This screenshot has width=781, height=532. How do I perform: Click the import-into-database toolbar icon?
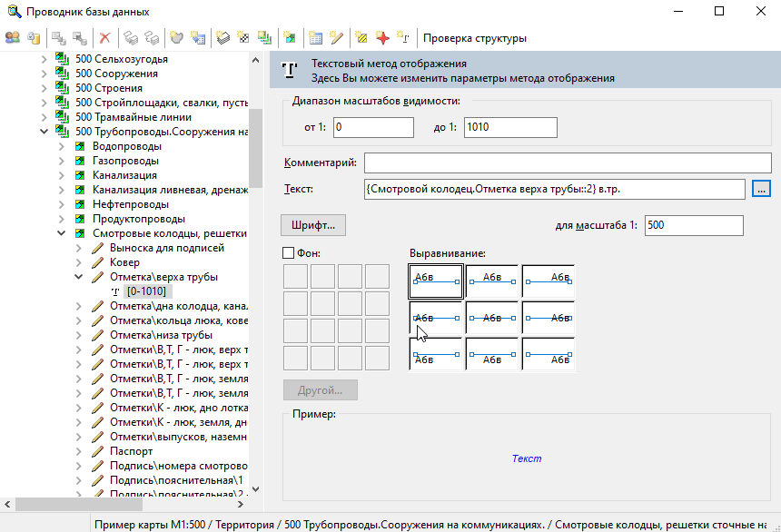pos(59,38)
